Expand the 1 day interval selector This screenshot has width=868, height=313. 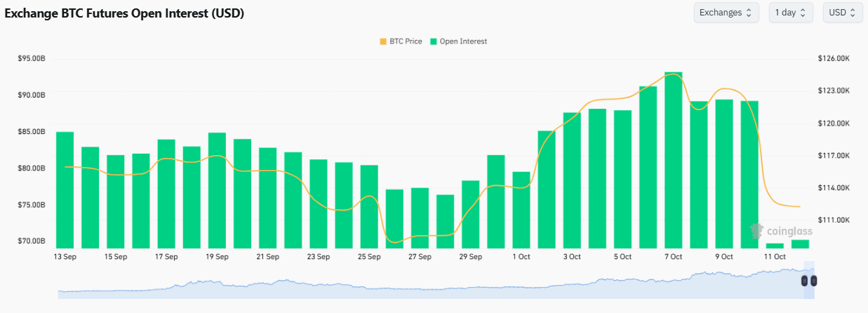(x=791, y=13)
